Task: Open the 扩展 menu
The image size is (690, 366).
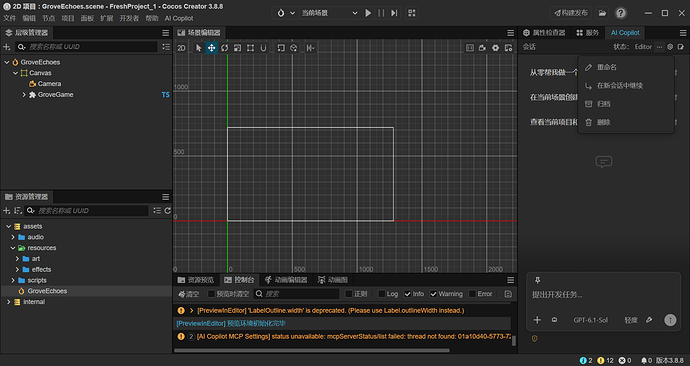Action: pyautogui.click(x=106, y=18)
